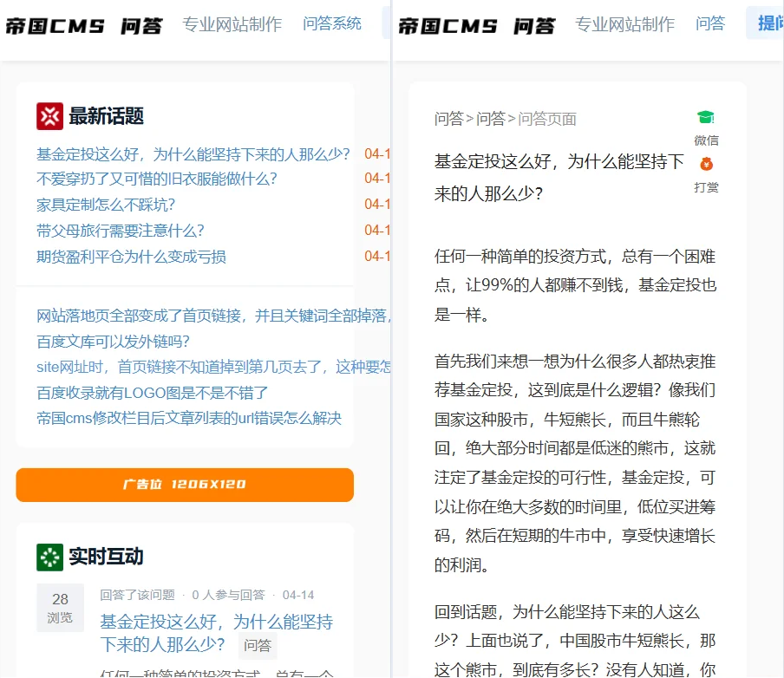Open the 问答系统 navigation item

(331, 23)
